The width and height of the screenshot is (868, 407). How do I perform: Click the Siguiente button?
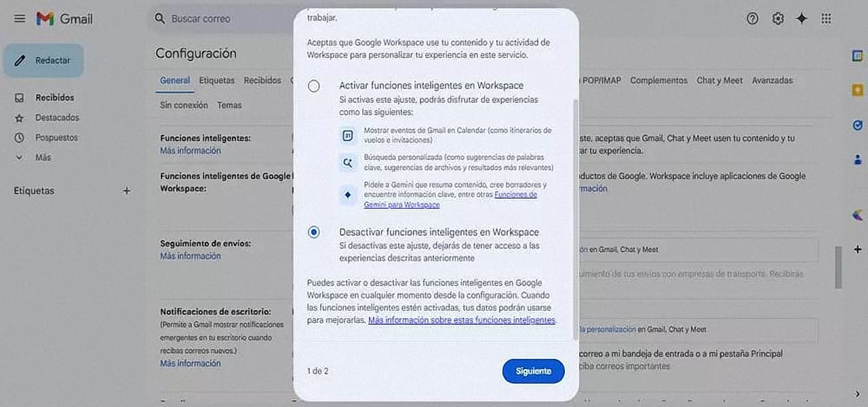533,371
